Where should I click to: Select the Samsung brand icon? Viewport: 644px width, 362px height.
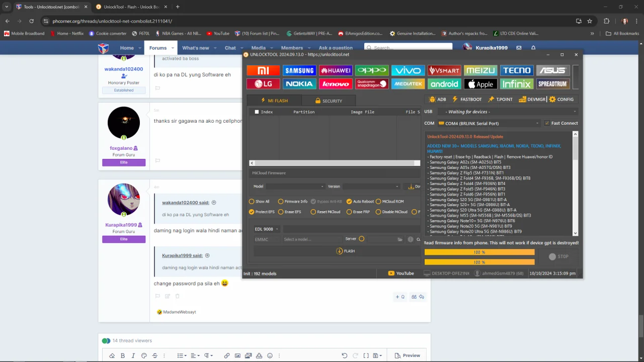(x=299, y=70)
